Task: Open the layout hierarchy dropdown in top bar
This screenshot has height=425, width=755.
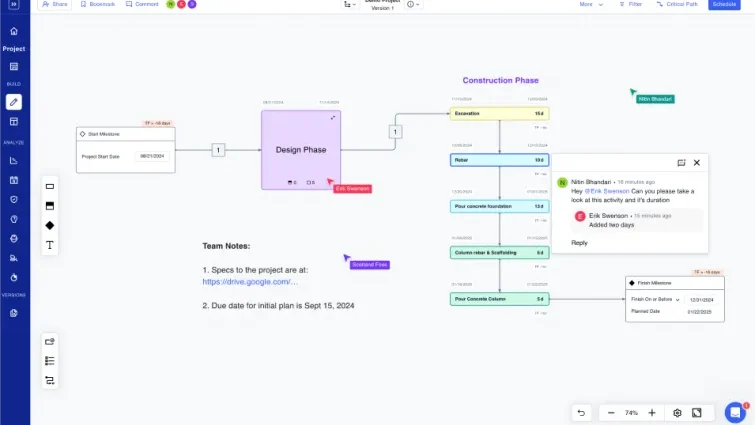Action: [x=350, y=4]
